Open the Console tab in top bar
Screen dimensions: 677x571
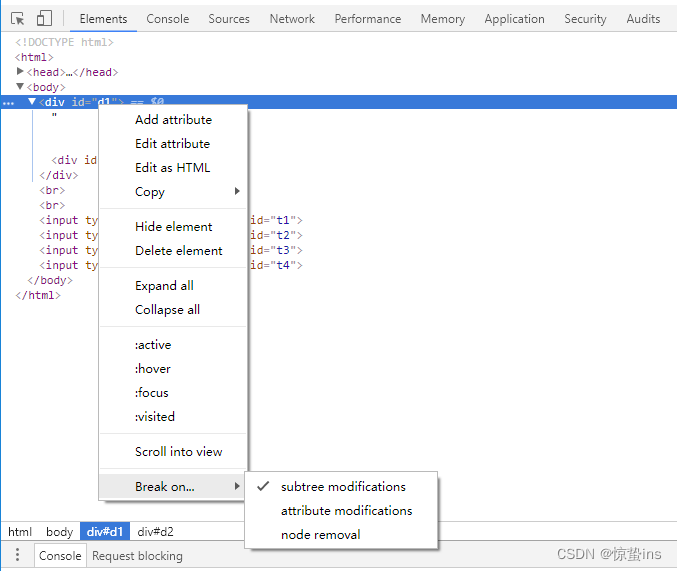coord(168,19)
